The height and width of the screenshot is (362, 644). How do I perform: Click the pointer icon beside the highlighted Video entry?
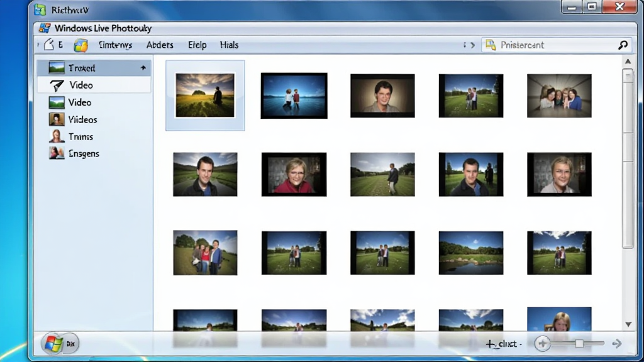click(57, 85)
